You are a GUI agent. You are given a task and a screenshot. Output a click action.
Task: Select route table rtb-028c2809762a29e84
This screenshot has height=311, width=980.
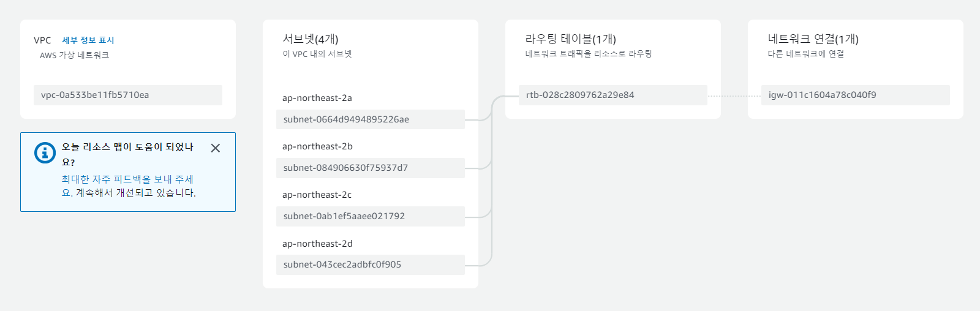tap(613, 95)
